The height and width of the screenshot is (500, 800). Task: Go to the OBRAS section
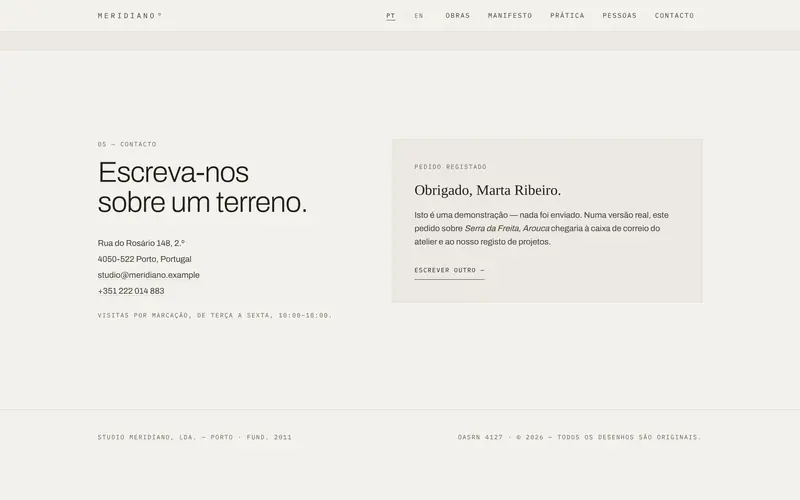458,15
